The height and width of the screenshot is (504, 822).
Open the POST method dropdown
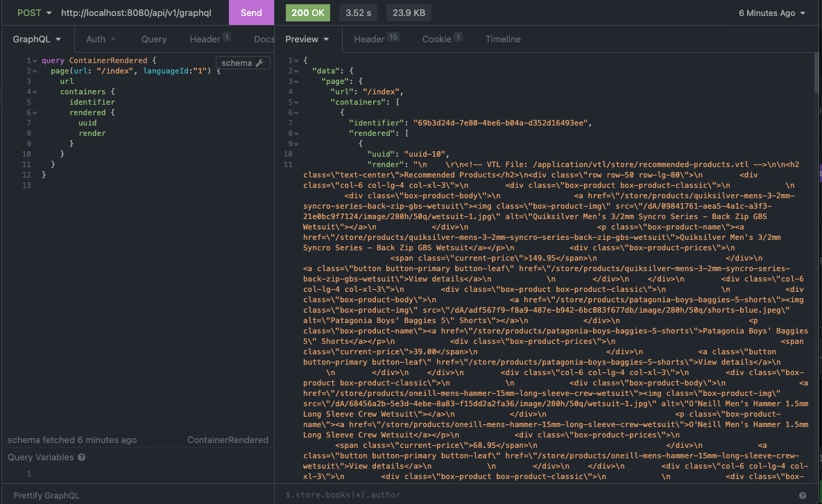point(35,12)
